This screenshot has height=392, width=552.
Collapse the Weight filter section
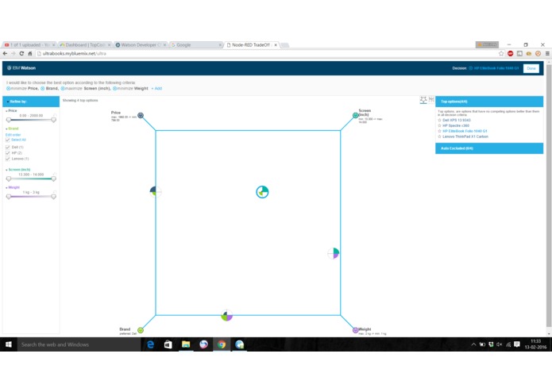(x=6, y=188)
